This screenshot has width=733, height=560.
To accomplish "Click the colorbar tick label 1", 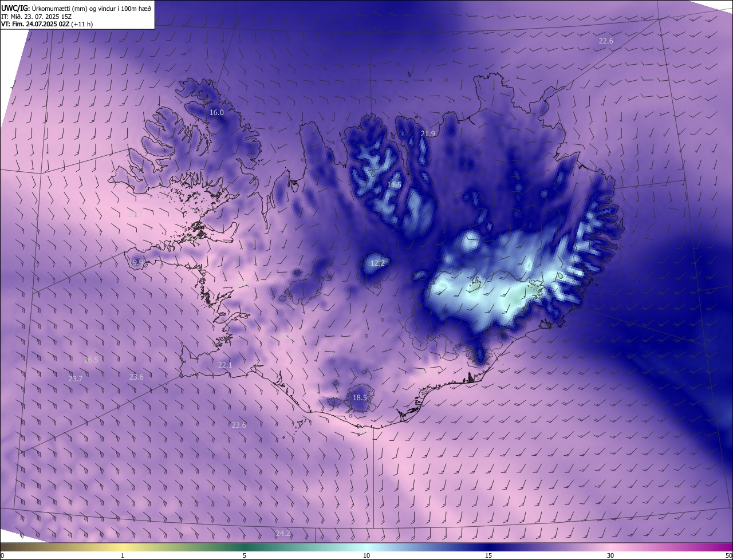I will coord(123,555).
